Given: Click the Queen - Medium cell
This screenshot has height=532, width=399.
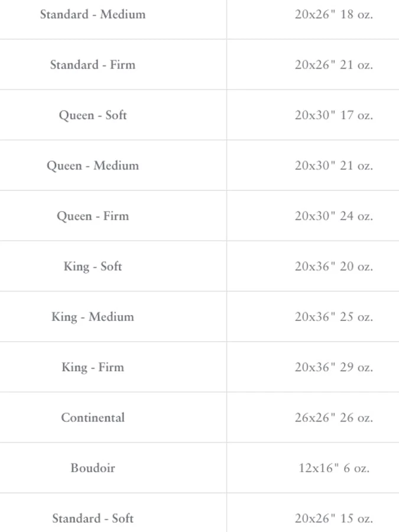Looking at the screenshot, I should [x=93, y=166].
